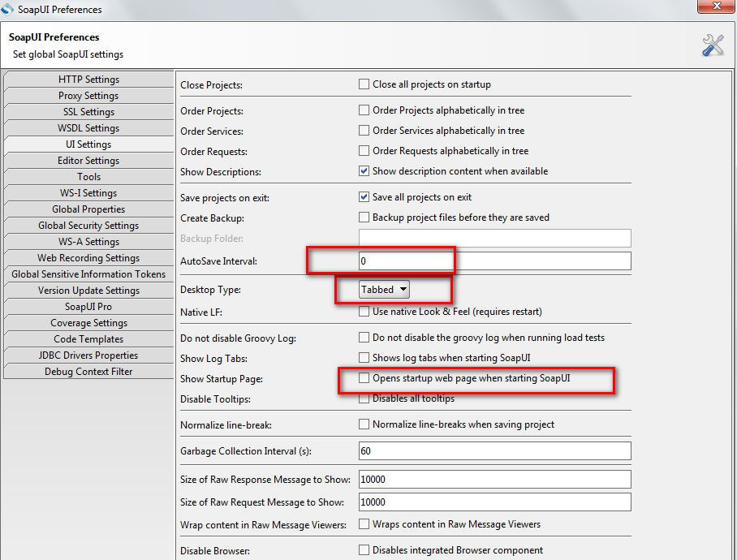
Task: Click Size of Raw Response Message field
Action: (x=494, y=479)
